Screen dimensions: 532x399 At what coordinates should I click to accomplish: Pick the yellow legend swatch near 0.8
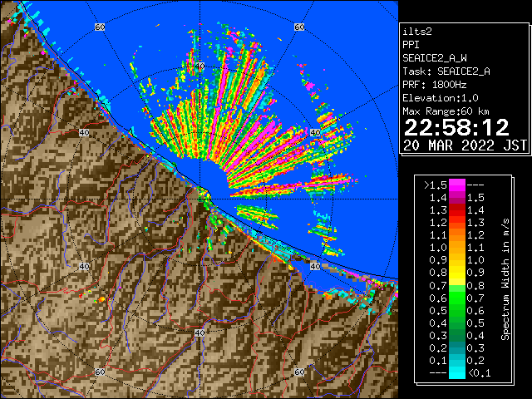(x=457, y=273)
